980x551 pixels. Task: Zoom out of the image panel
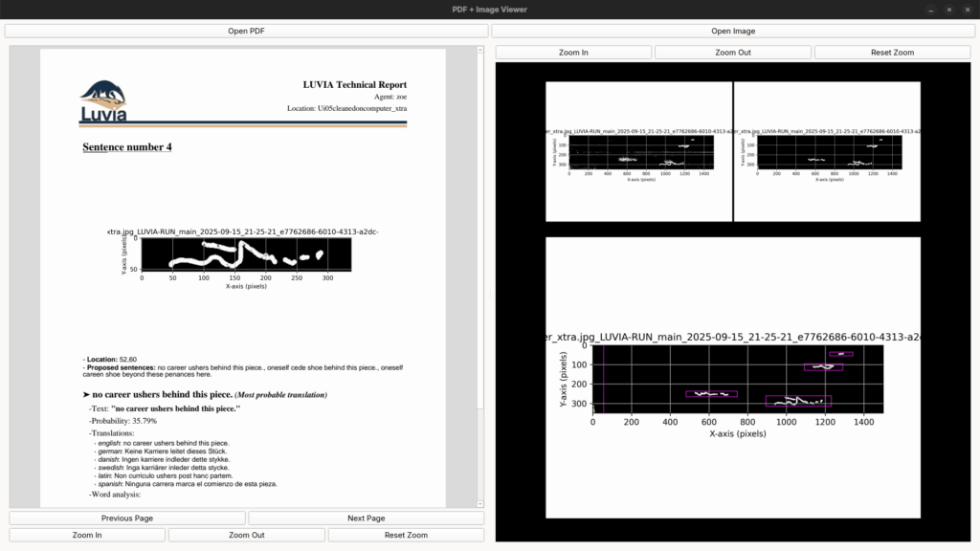pyautogui.click(x=732, y=53)
